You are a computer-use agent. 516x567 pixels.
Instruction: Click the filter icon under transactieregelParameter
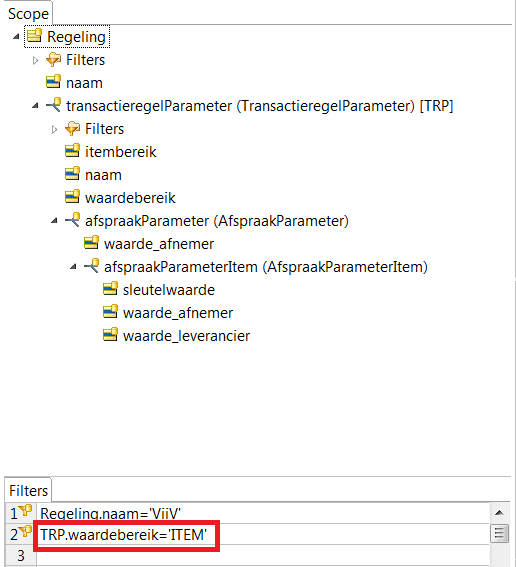72,128
